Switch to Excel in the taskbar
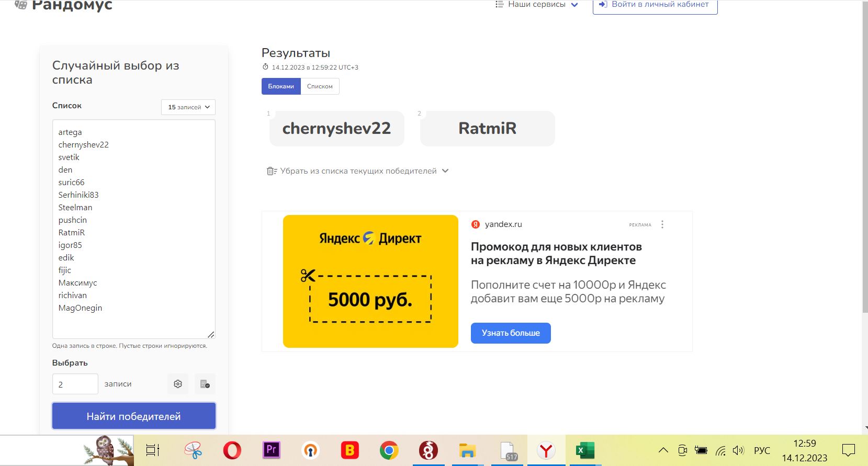 pos(584,450)
